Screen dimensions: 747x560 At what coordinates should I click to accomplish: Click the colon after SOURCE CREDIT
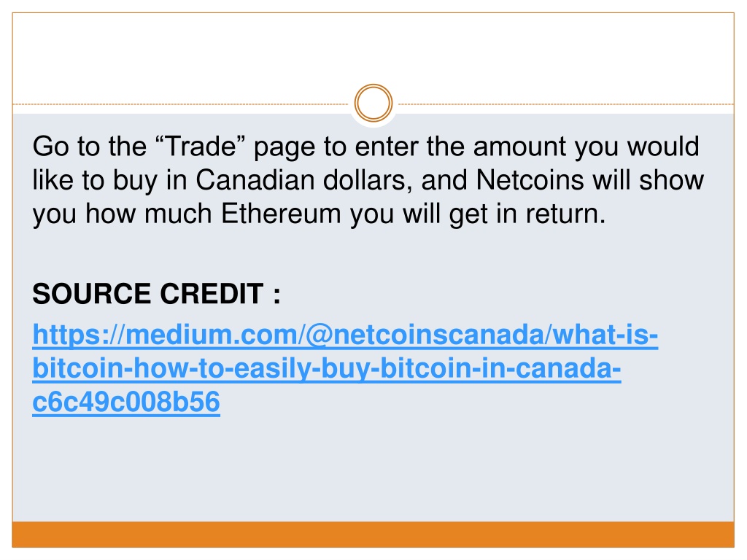tap(276, 295)
